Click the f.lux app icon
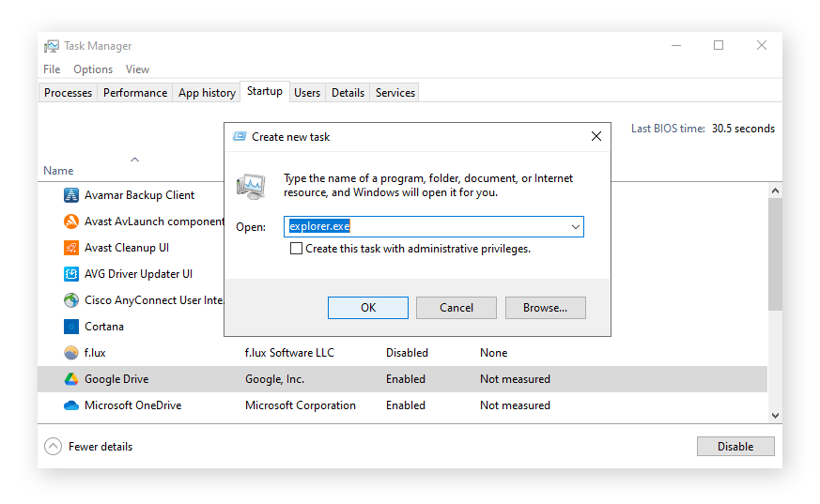820x504 pixels. [x=71, y=353]
